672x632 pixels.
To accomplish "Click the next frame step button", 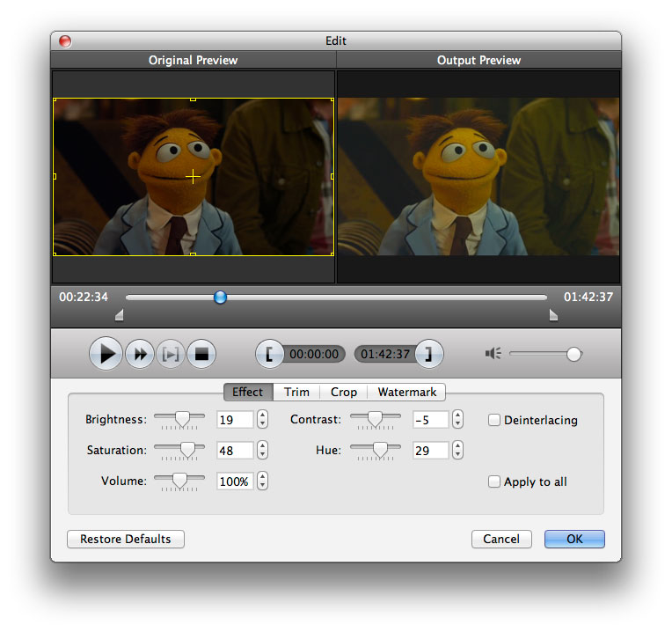I will (171, 355).
